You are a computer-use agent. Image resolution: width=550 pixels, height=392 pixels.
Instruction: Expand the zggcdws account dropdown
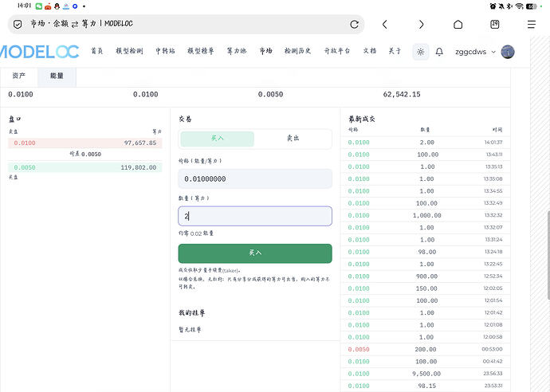pos(475,52)
